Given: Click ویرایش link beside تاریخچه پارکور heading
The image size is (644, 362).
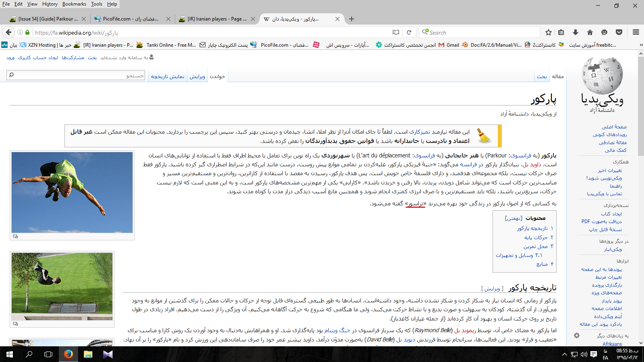Looking at the screenshot, I should tap(492, 289).
